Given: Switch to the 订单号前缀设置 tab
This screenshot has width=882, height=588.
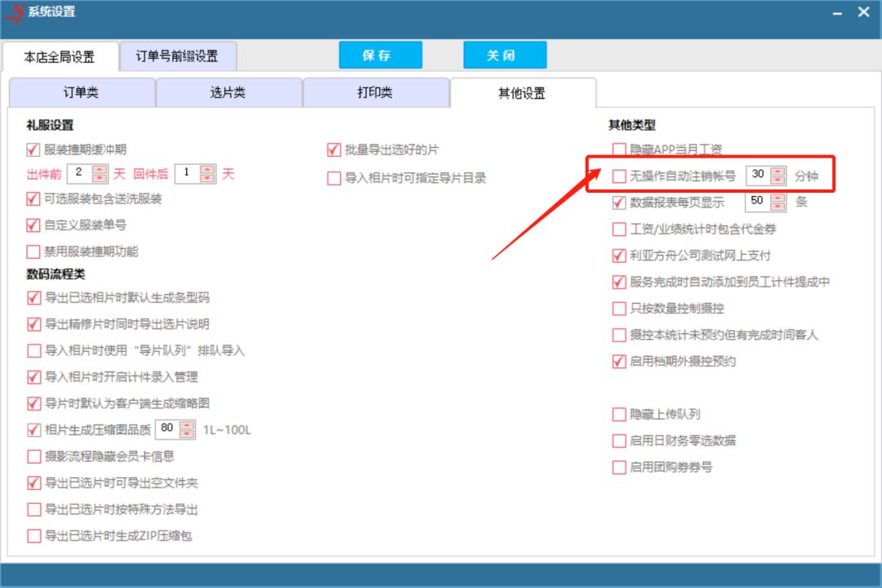Looking at the screenshot, I should point(176,56).
